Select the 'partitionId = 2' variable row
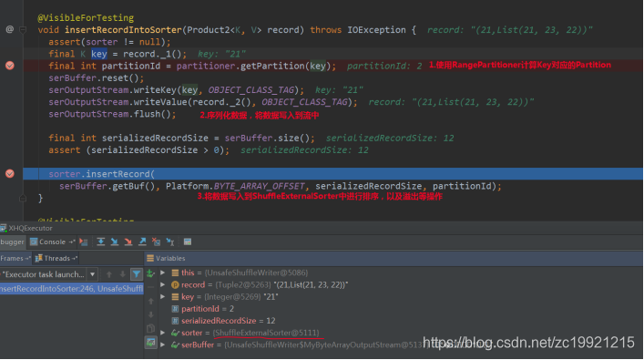Viewport: 644px width, 360px height. tap(208, 309)
